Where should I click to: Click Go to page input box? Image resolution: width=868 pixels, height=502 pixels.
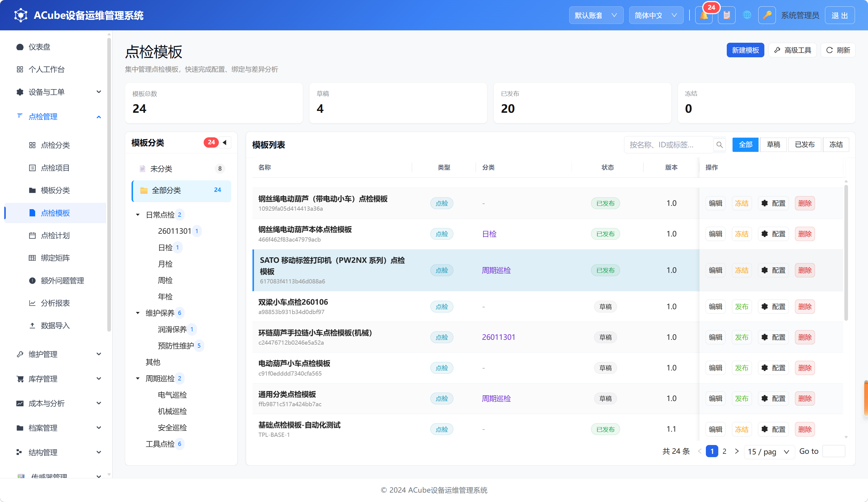pos(833,451)
